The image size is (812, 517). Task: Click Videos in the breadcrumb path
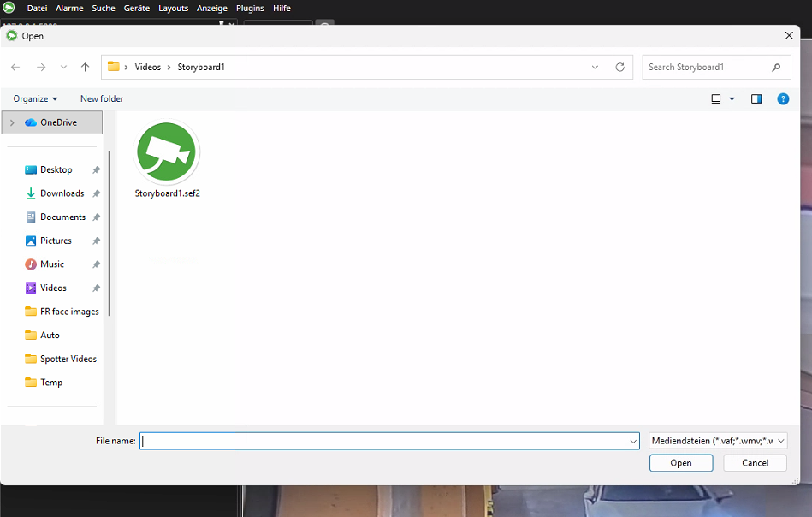(147, 68)
